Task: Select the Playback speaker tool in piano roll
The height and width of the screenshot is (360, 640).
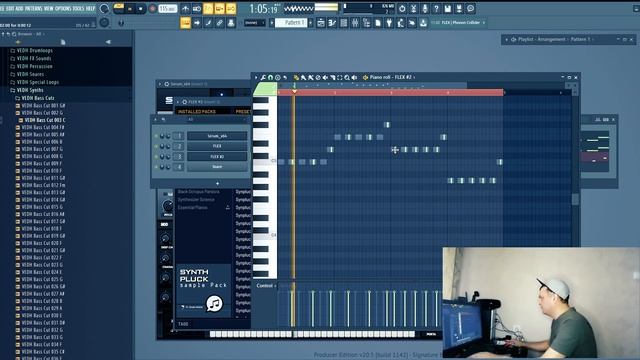Action: pos(354,77)
